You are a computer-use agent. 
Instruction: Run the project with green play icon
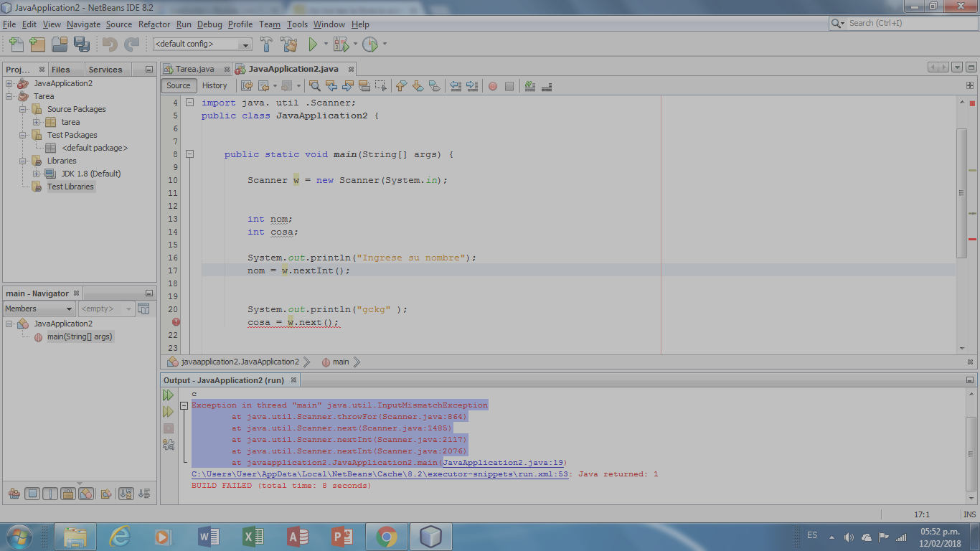313,44
